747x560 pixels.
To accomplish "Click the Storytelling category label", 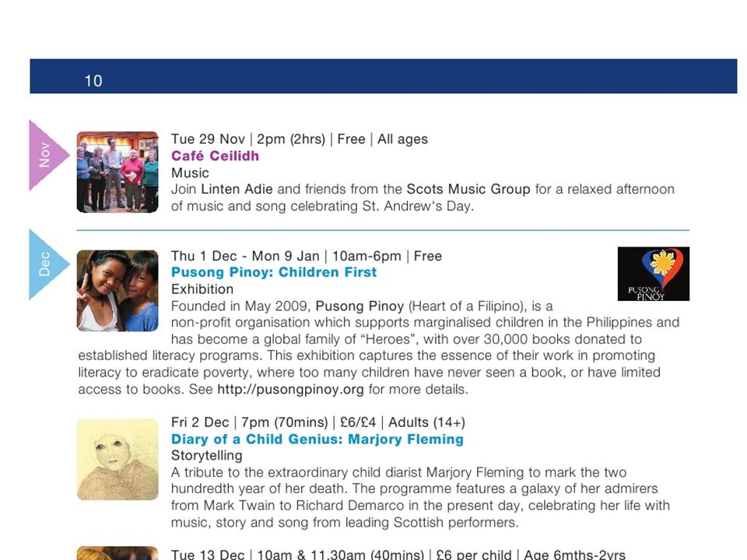I will point(207,456).
